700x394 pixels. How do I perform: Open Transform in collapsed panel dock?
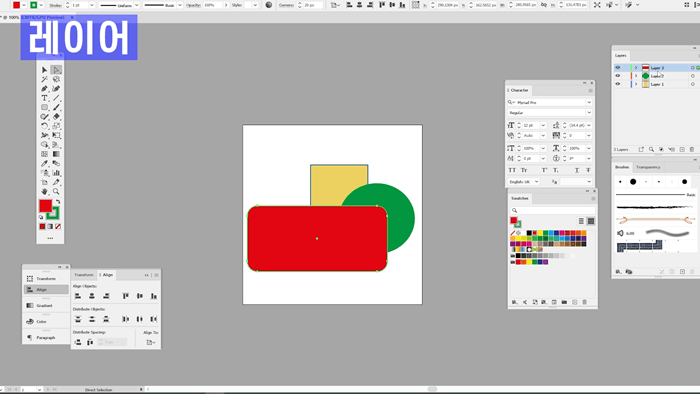coord(46,279)
